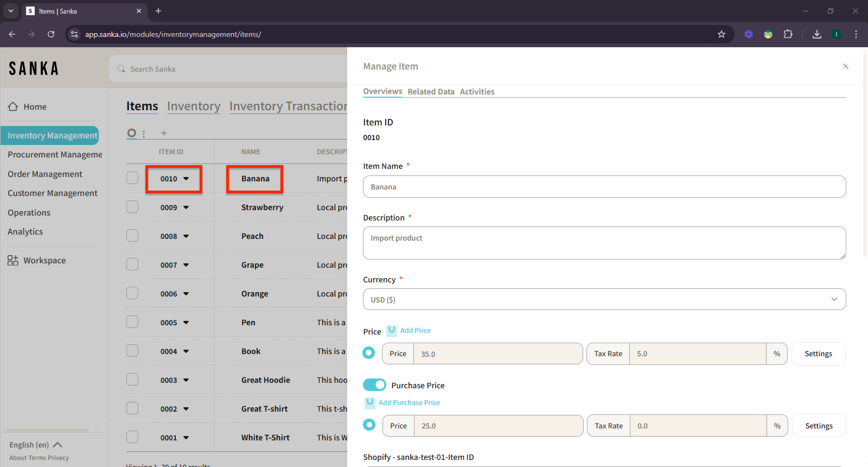This screenshot has height=467, width=868.
Task: Open the Currency USD ($) dropdown
Action: click(x=604, y=299)
